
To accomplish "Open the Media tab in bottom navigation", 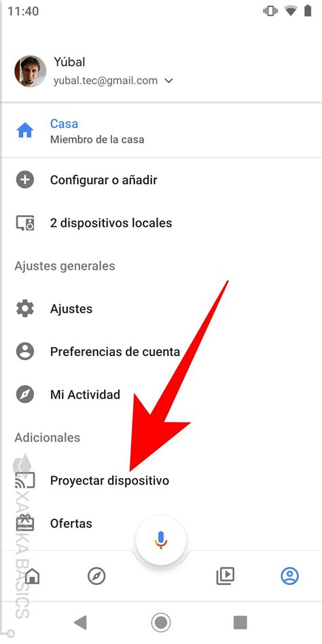I will tap(226, 576).
